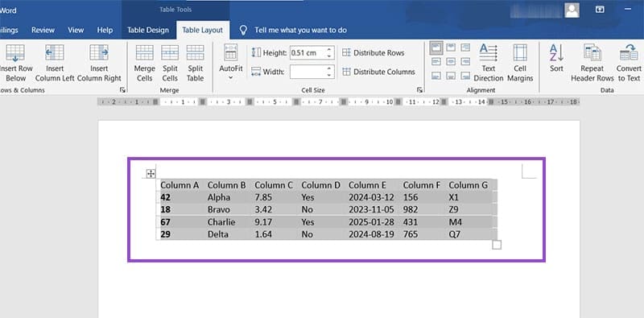Image resolution: width=644 pixels, height=318 pixels.
Task: Select Align Bottom Left alignment
Action: 436,76
